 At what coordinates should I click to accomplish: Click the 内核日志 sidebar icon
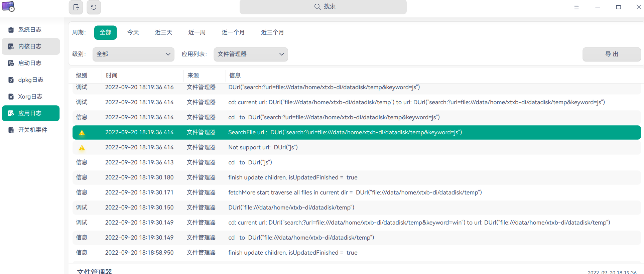coord(11,46)
